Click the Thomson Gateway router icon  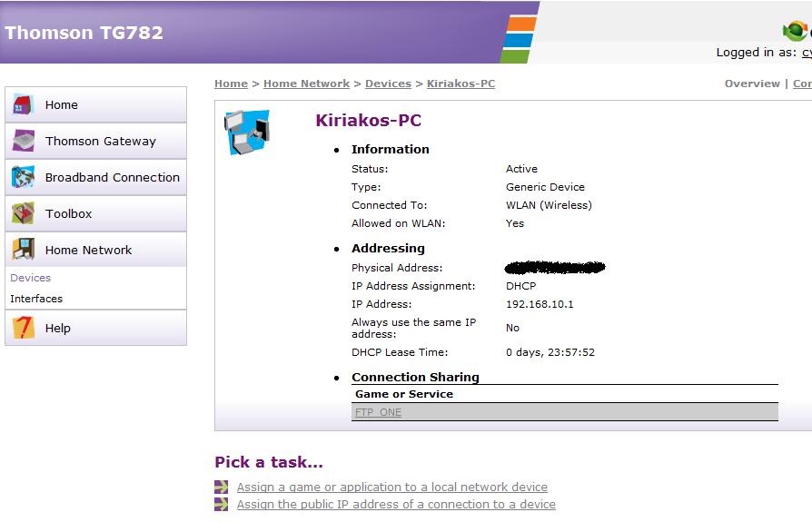click(23, 141)
